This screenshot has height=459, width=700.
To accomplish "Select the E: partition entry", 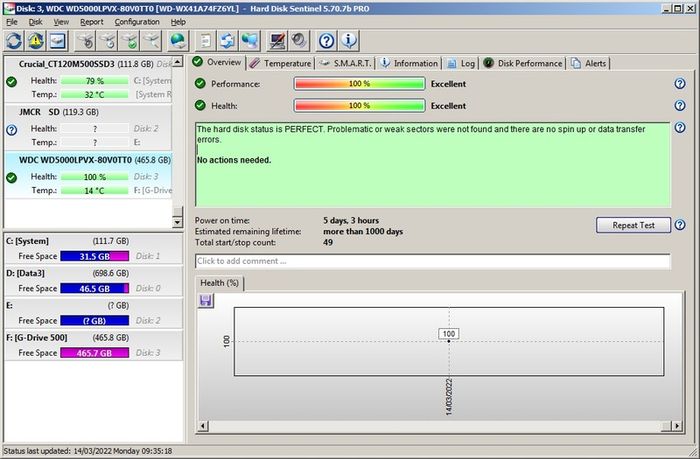I will coord(94,313).
